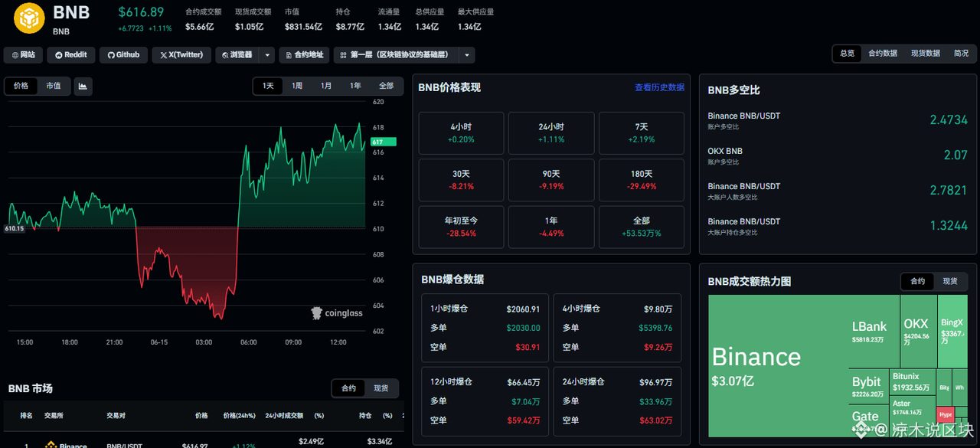Click the 24小时爆仓 value $96.97万
The width and height of the screenshot is (980, 448).
[x=656, y=381]
